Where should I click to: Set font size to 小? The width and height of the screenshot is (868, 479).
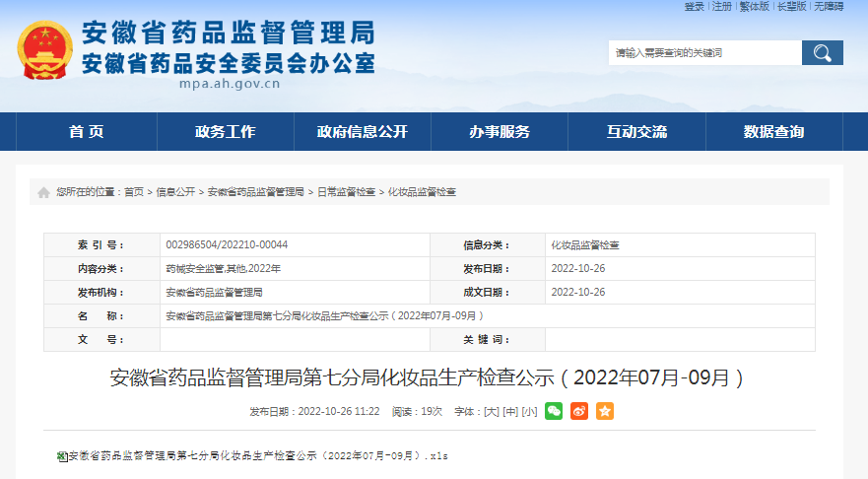click(529, 411)
